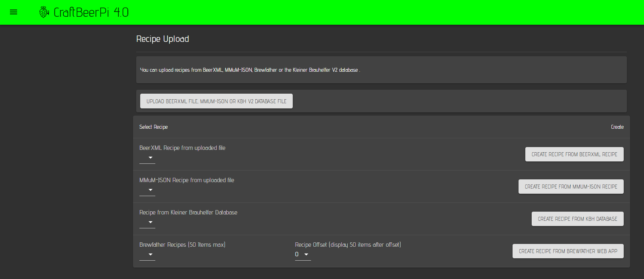Open the MMuM-JSON Recipe dropdown
The width and height of the screenshot is (644, 279).
[x=147, y=190]
